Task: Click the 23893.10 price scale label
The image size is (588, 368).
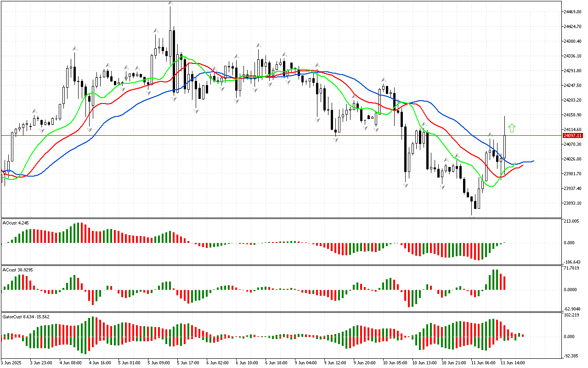Action: [572, 203]
